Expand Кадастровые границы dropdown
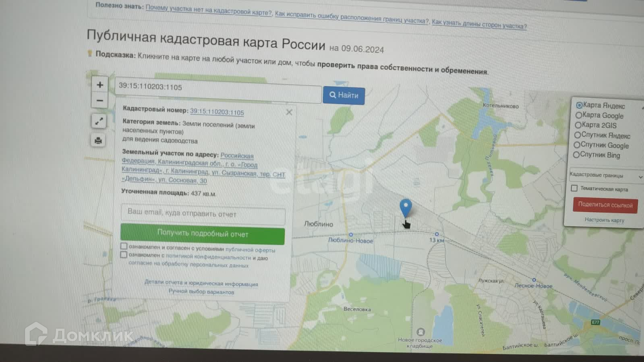Viewport: 644px width, 362px height. pos(606,176)
